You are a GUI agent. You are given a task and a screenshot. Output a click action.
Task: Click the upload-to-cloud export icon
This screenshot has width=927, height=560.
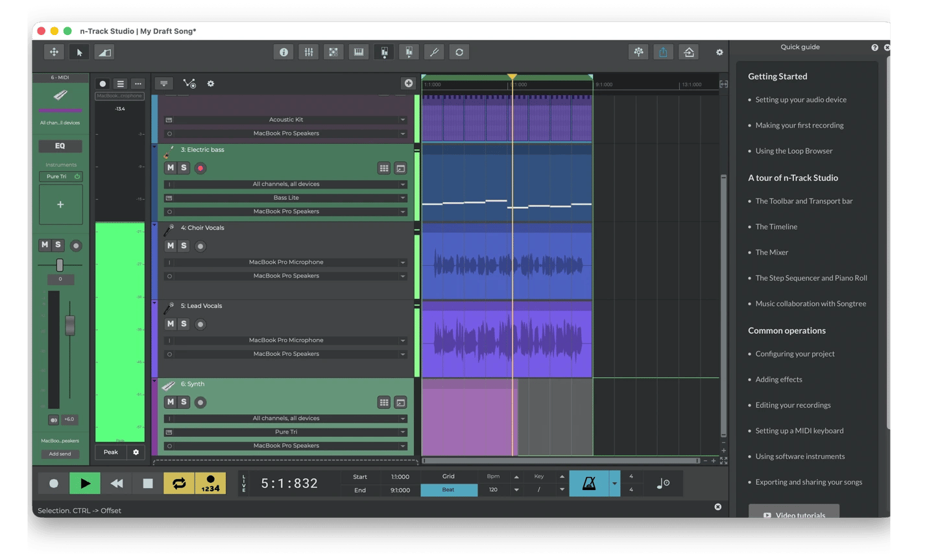[x=689, y=52]
